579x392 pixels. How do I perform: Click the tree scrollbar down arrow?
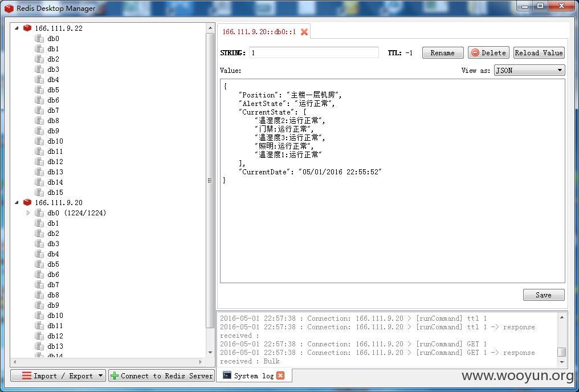(210, 352)
